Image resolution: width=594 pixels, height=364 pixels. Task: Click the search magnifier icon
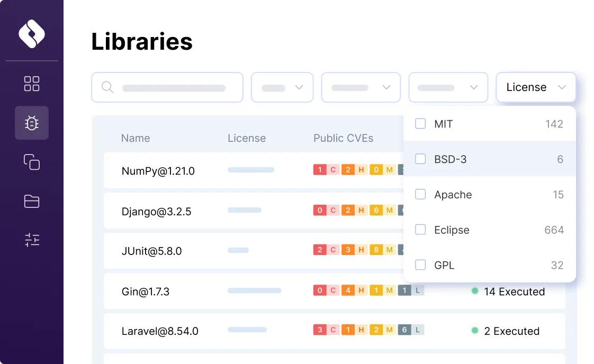tap(107, 87)
